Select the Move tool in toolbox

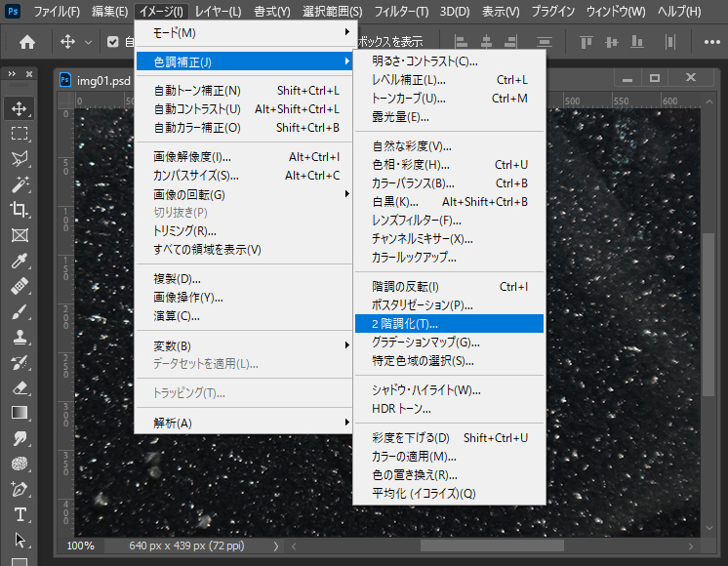(20, 108)
